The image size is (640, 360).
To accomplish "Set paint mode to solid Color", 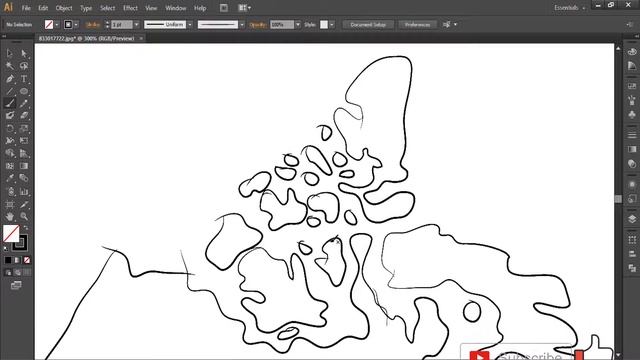I will click(8, 260).
